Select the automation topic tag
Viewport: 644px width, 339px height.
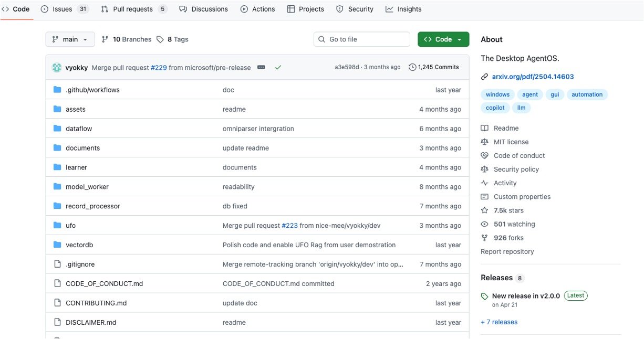(587, 94)
